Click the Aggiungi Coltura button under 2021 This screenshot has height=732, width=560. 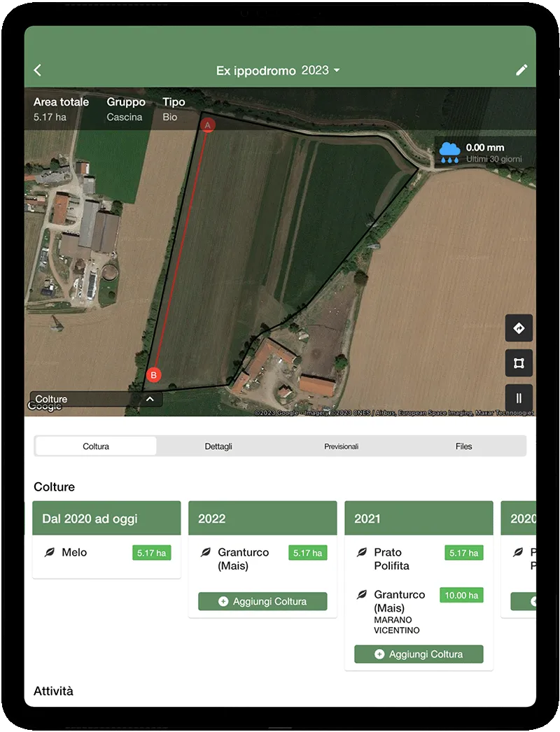tap(419, 654)
